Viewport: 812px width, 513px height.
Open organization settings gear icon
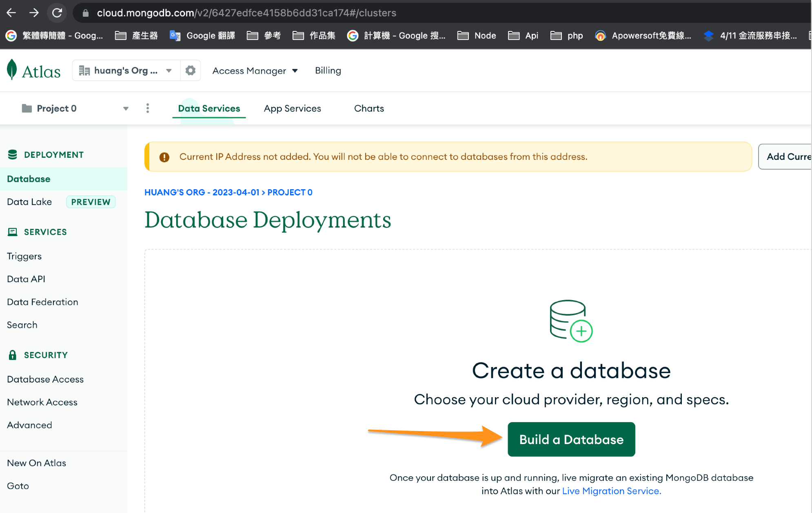pos(190,71)
